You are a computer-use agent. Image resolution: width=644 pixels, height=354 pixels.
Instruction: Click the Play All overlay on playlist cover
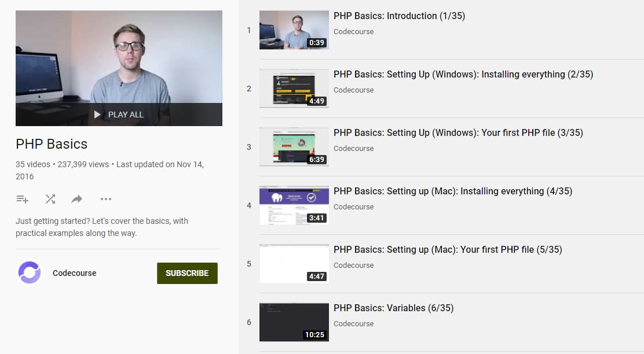click(119, 114)
